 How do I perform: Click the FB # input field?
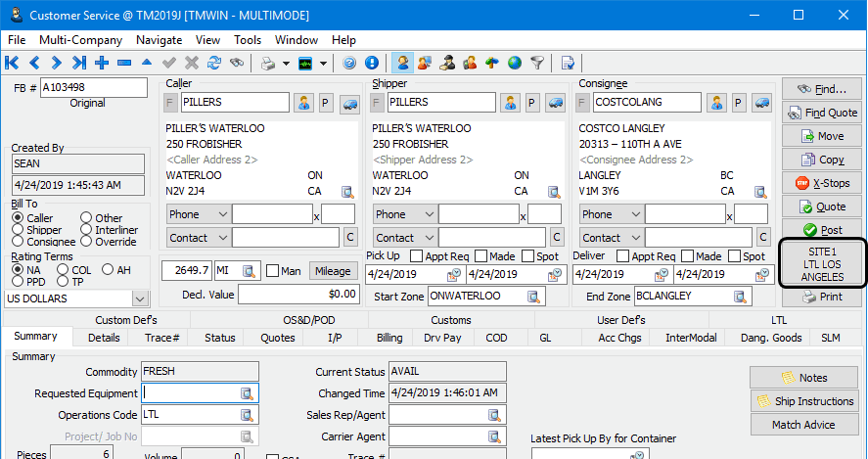(x=93, y=86)
